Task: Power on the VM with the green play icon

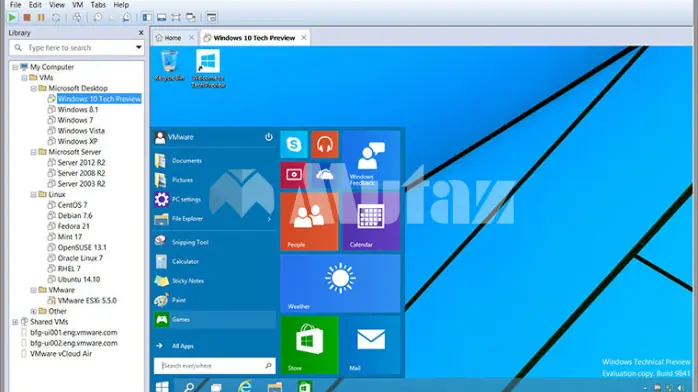Action: (12, 17)
